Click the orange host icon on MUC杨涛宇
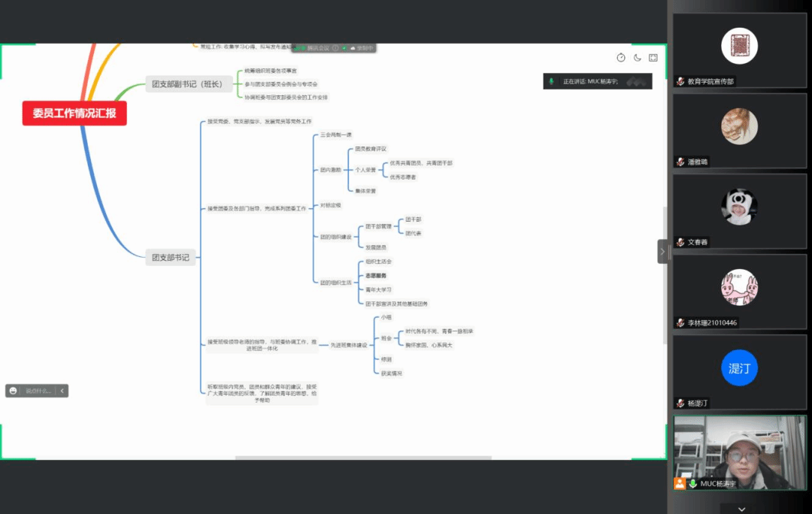 (680, 484)
